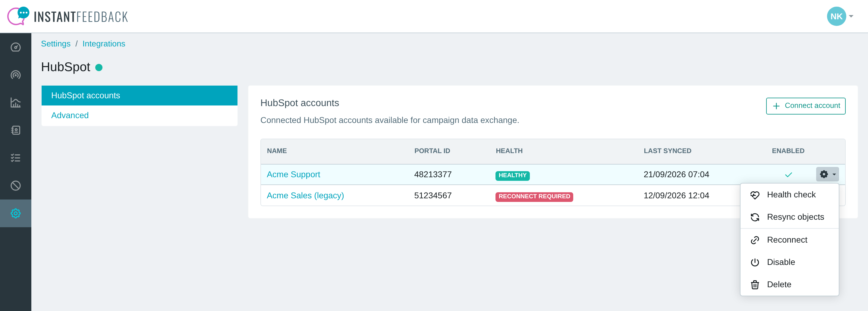Screen dimensions: 868x311
Task: Click the trash icon for Delete
Action: 755,285
